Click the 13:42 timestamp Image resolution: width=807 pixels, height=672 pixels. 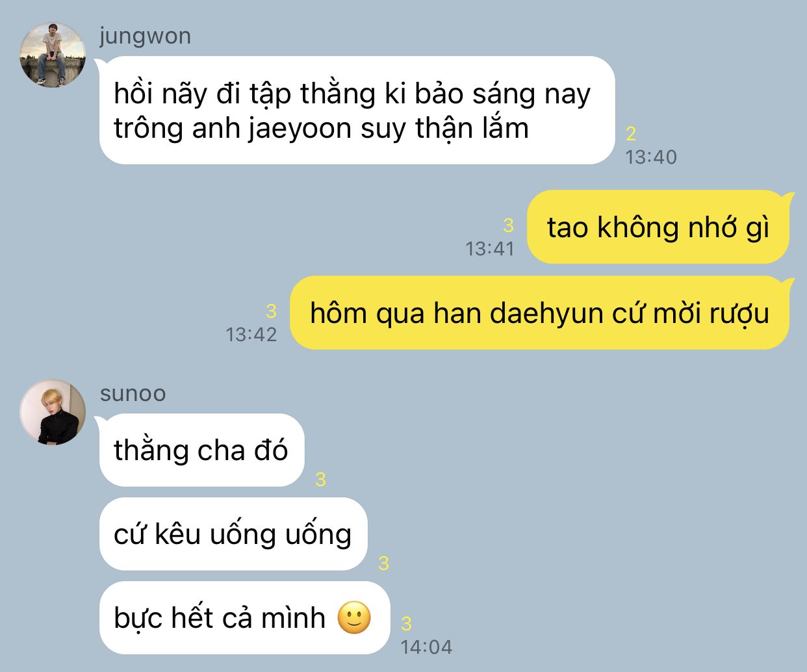[x=251, y=334]
